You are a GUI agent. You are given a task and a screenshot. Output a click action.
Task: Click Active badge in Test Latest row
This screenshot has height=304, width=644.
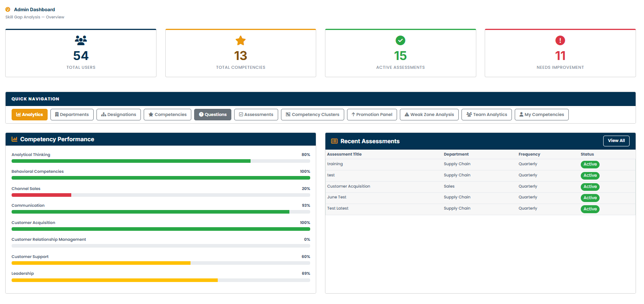pyautogui.click(x=590, y=209)
